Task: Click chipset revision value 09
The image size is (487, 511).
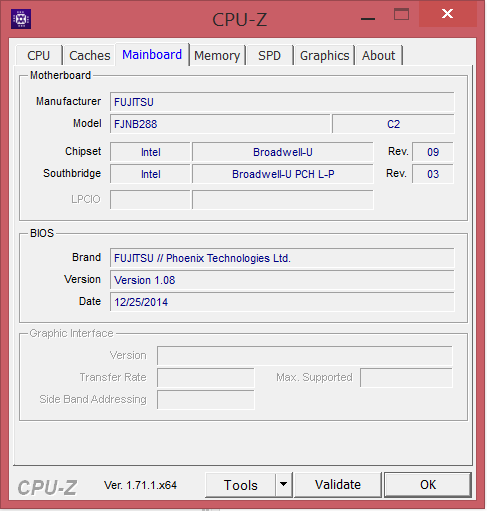Action: tap(433, 152)
